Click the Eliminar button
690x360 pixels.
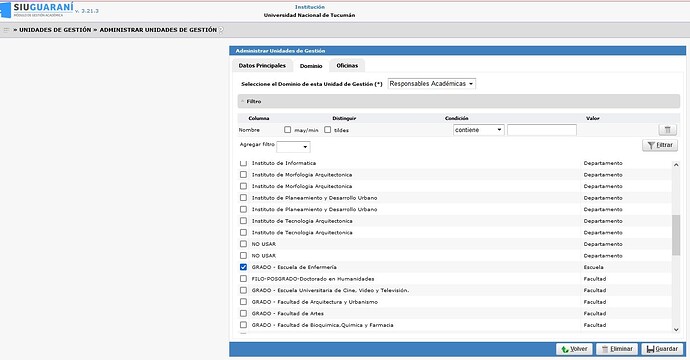pyautogui.click(x=617, y=349)
